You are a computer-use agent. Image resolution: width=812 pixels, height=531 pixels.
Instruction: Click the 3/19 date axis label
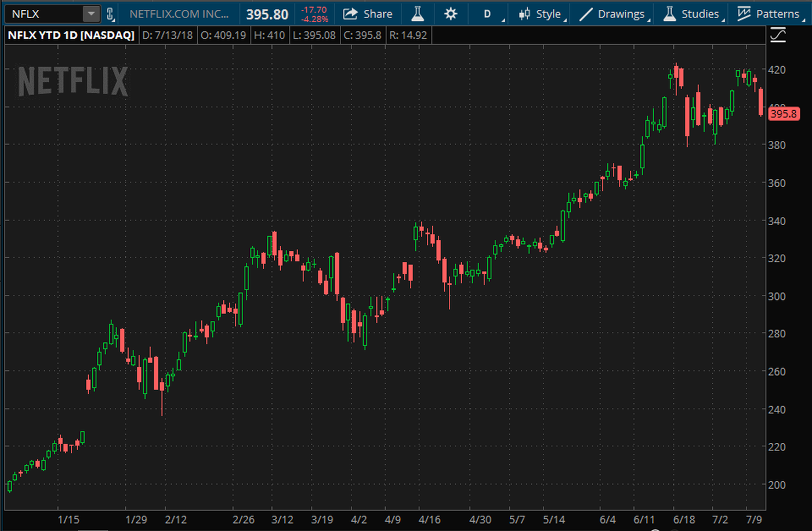[322, 519]
